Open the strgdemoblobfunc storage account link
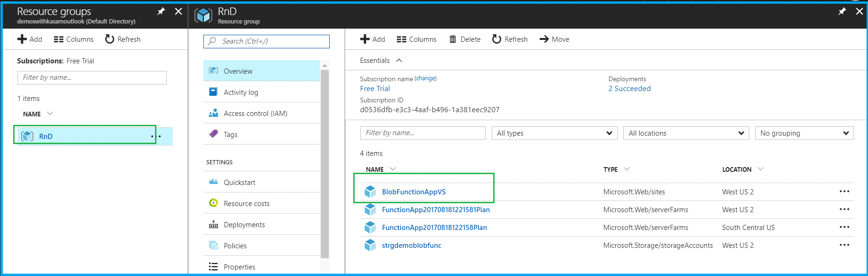 (411, 245)
